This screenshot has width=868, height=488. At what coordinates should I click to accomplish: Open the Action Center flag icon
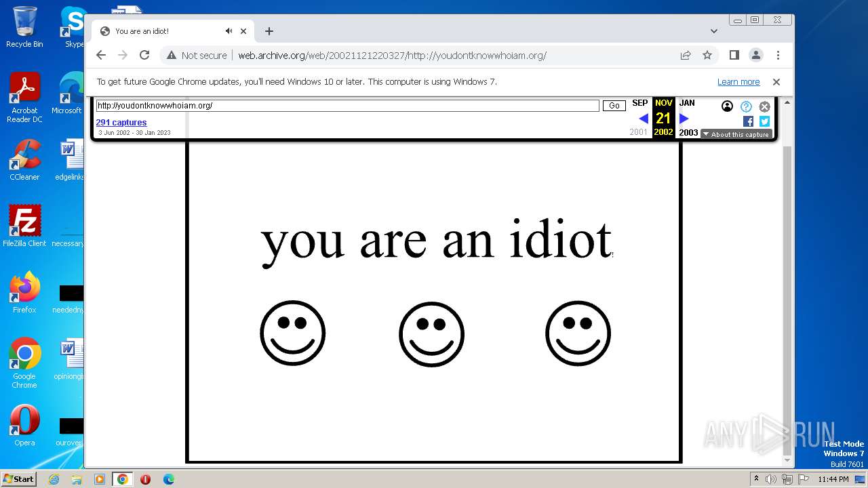pyautogui.click(x=802, y=479)
